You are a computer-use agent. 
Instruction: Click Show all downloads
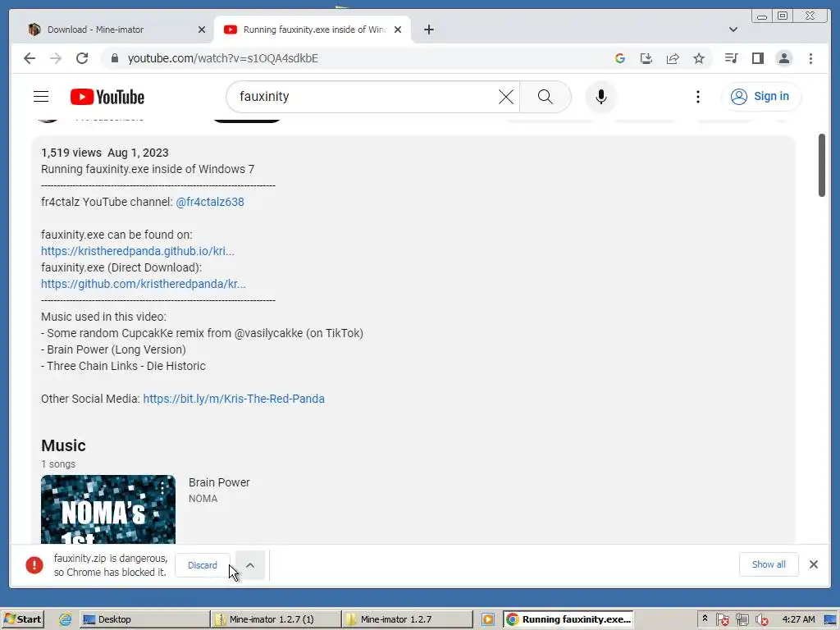[768, 564]
